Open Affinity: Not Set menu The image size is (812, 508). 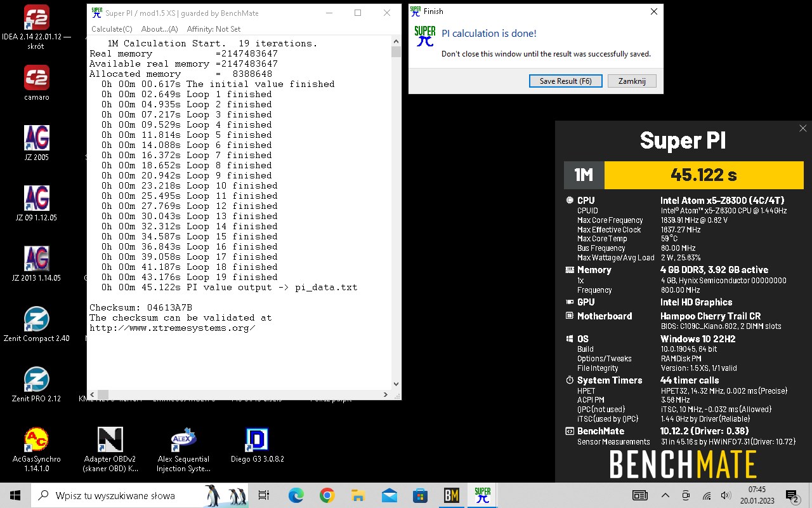point(214,29)
